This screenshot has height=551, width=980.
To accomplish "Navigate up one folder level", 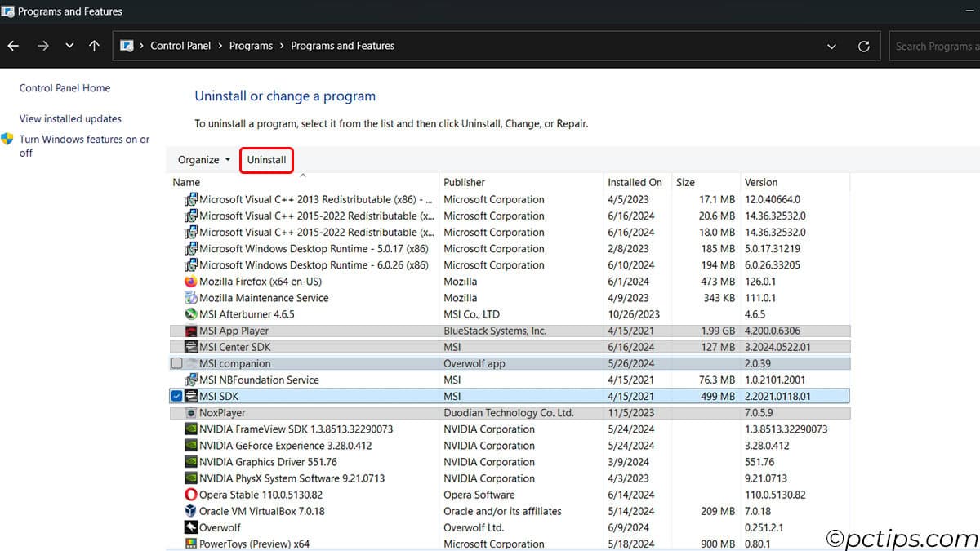I will 94,46.
